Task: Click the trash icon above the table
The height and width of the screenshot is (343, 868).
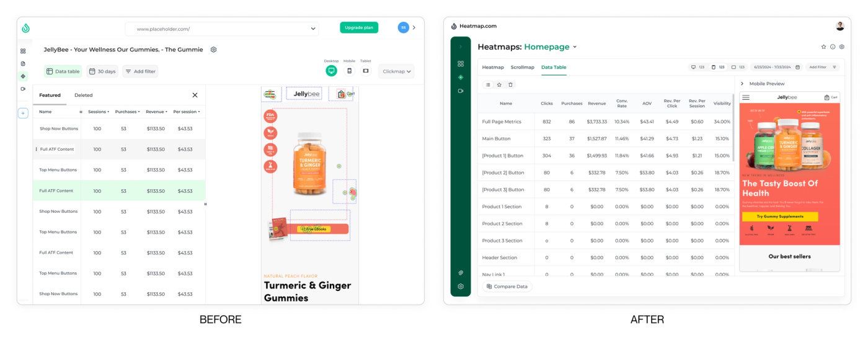Action: coord(510,84)
